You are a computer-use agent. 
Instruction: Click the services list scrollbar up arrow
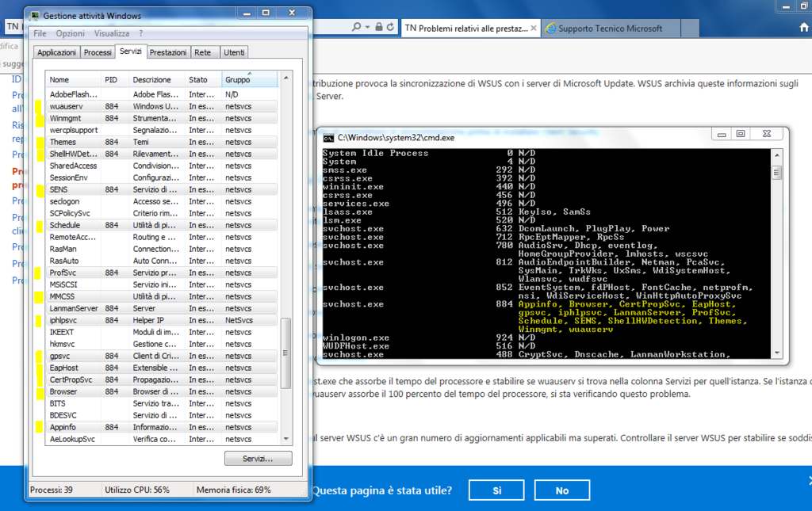285,78
